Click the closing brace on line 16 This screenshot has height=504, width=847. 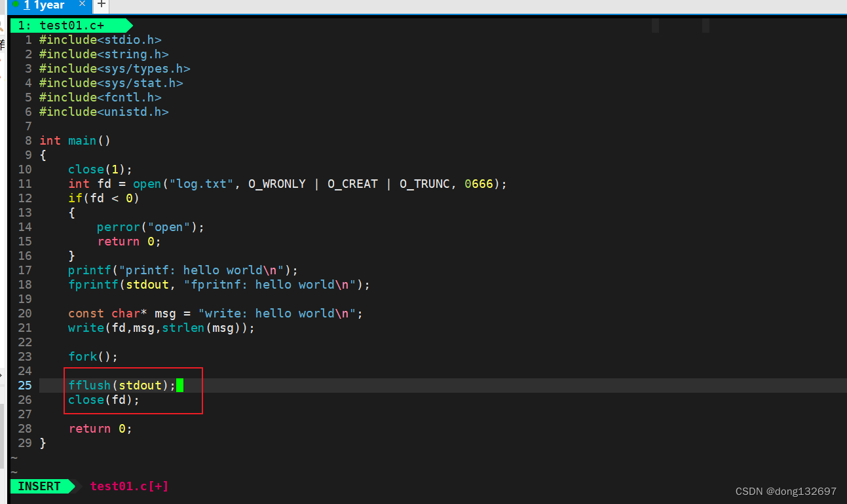pos(71,256)
